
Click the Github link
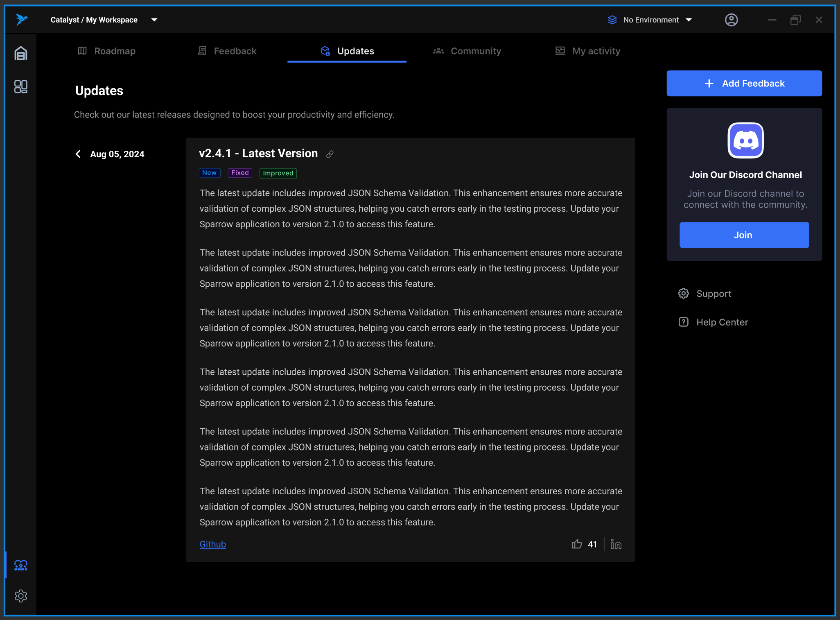[212, 544]
